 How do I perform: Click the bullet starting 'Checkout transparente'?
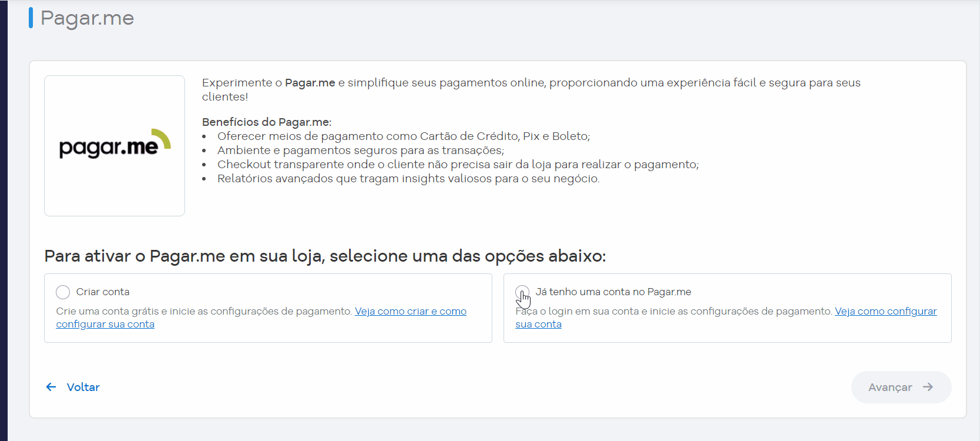tap(458, 165)
